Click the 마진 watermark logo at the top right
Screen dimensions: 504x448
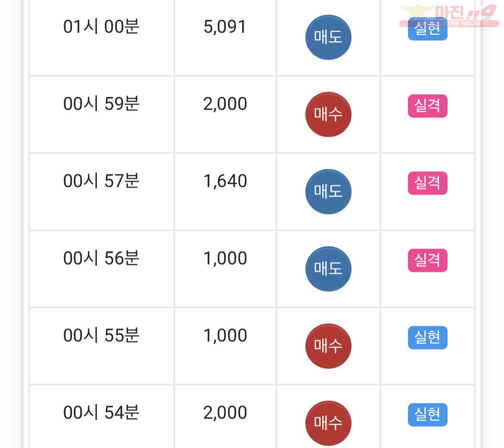coord(449,15)
